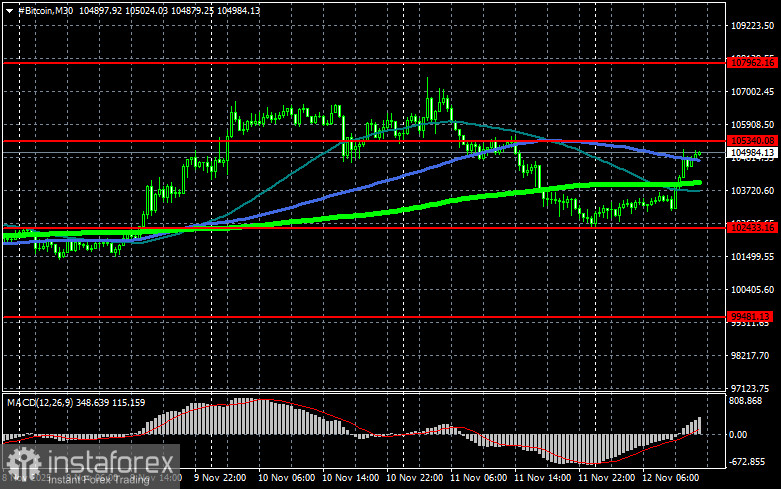Click the 12 Nov 06:00 time label
781x489 pixels.
click(670, 478)
